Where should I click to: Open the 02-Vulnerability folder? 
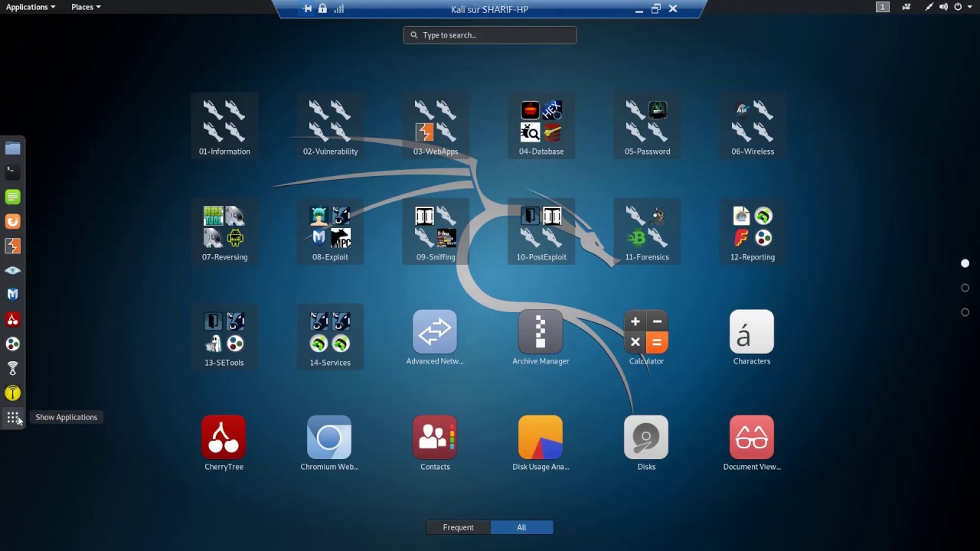pyautogui.click(x=330, y=127)
